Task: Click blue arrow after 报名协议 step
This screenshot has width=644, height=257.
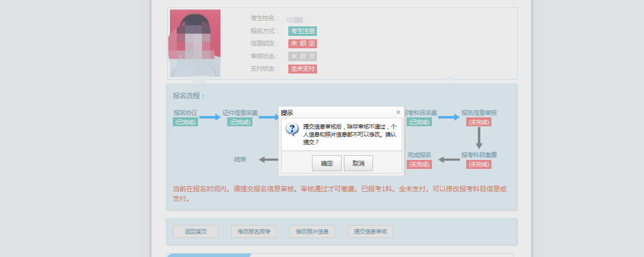Action: [210, 117]
